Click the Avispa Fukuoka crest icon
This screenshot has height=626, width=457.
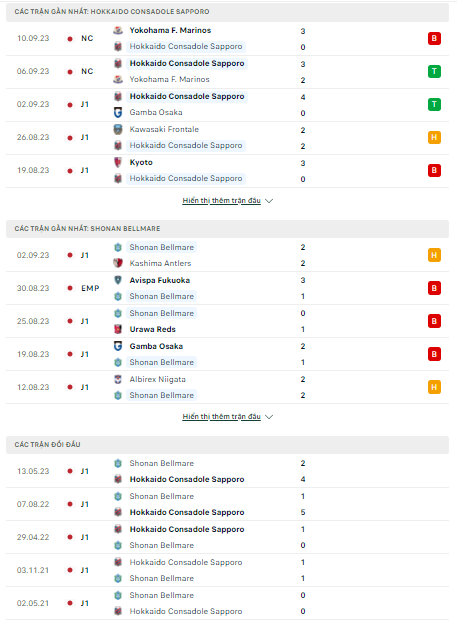pyautogui.click(x=118, y=280)
